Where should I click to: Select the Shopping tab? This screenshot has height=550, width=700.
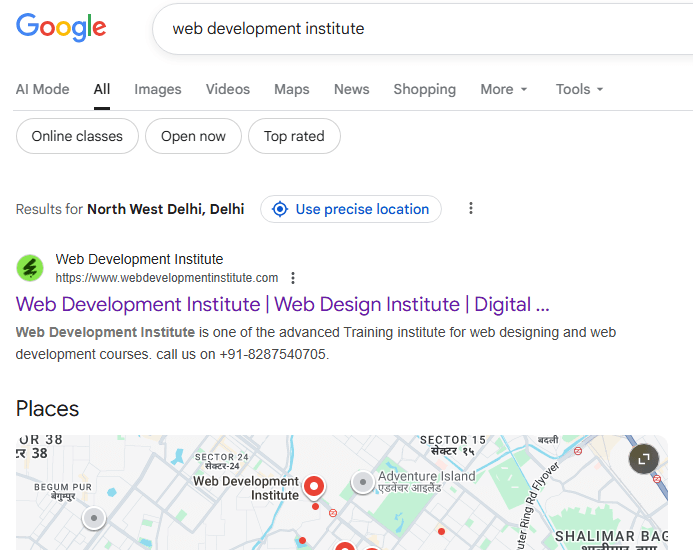(x=424, y=89)
